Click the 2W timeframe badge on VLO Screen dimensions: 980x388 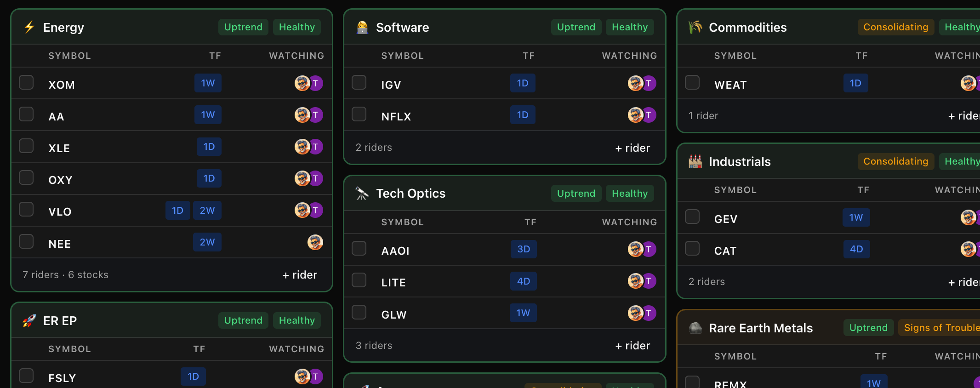pyautogui.click(x=207, y=211)
